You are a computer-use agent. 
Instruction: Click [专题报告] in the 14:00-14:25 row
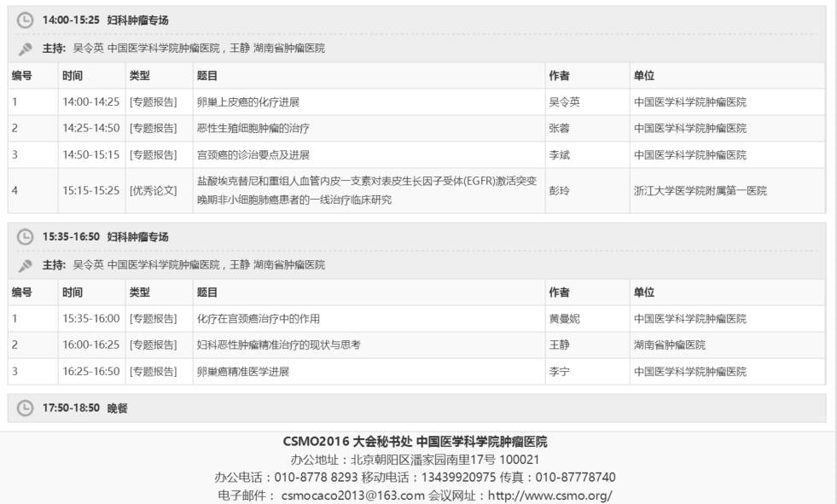pyautogui.click(x=154, y=102)
